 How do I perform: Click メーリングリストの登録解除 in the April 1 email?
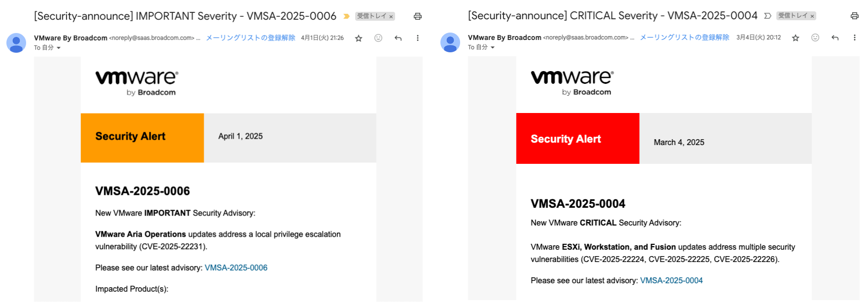[250, 38]
